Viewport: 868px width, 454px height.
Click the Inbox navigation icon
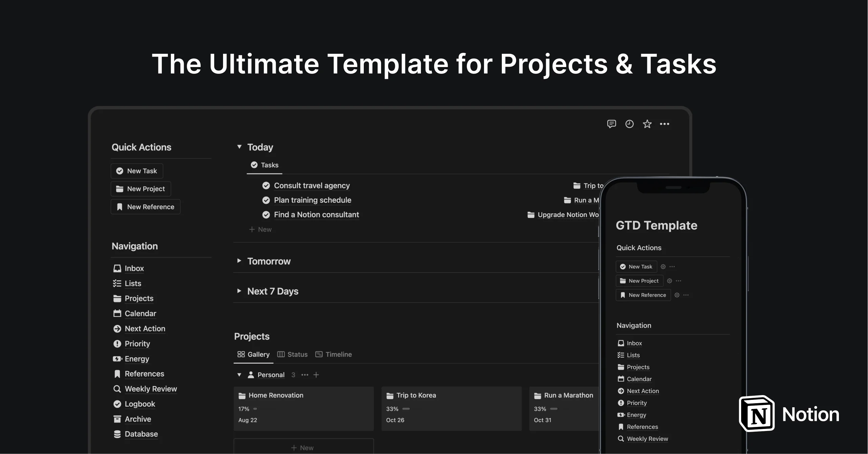point(116,268)
